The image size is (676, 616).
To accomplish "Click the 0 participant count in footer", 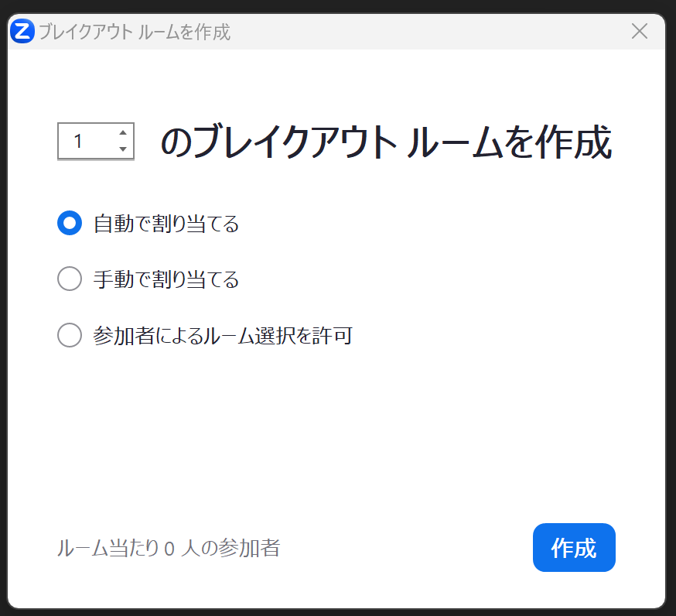I will click(169, 549).
